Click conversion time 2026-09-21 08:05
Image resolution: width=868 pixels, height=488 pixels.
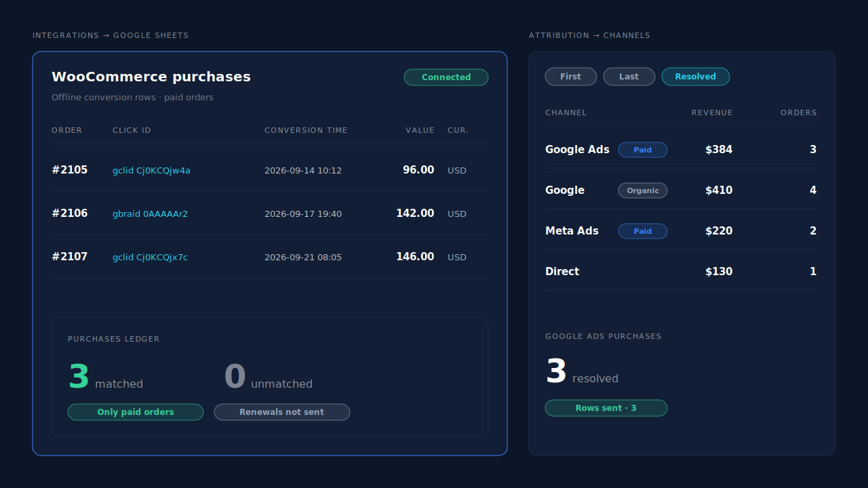(303, 257)
